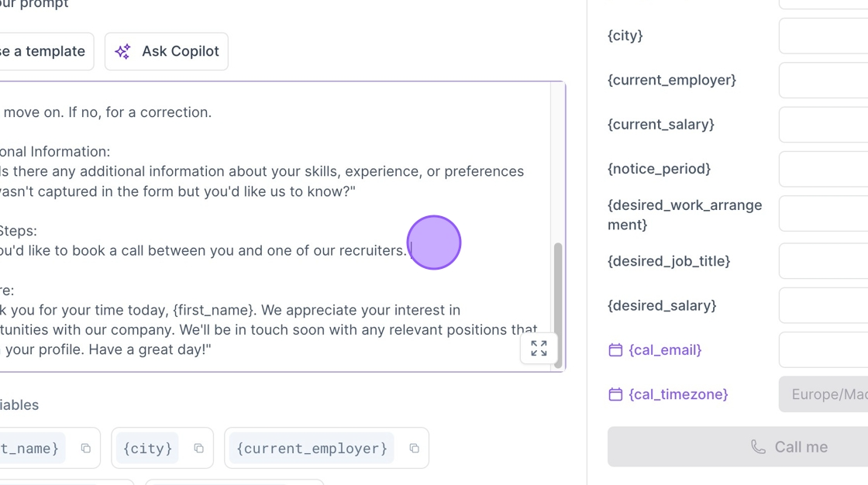Image resolution: width=868 pixels, height=485 pixels.
Task: Click the Ask Copilot button
Action: pyautogui.click(x=167, y=51)
